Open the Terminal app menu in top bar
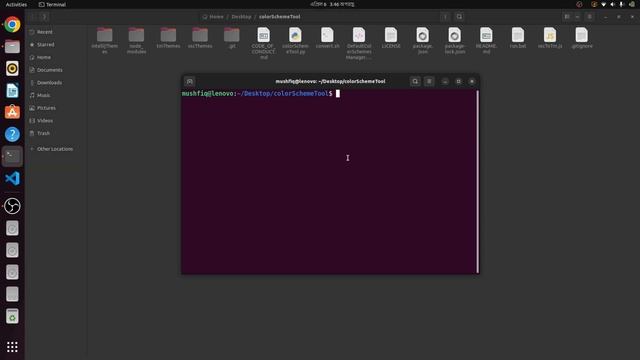 (52, 4)
